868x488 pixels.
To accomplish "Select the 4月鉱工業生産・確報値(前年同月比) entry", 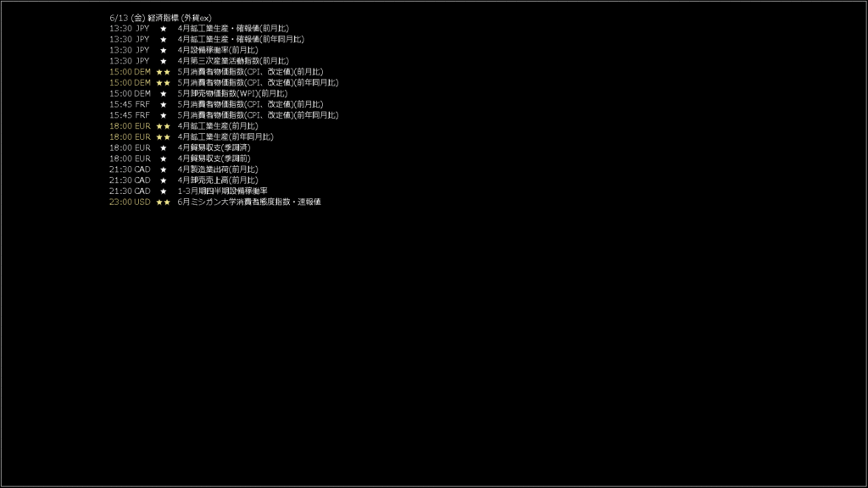I will pos(241,40).
